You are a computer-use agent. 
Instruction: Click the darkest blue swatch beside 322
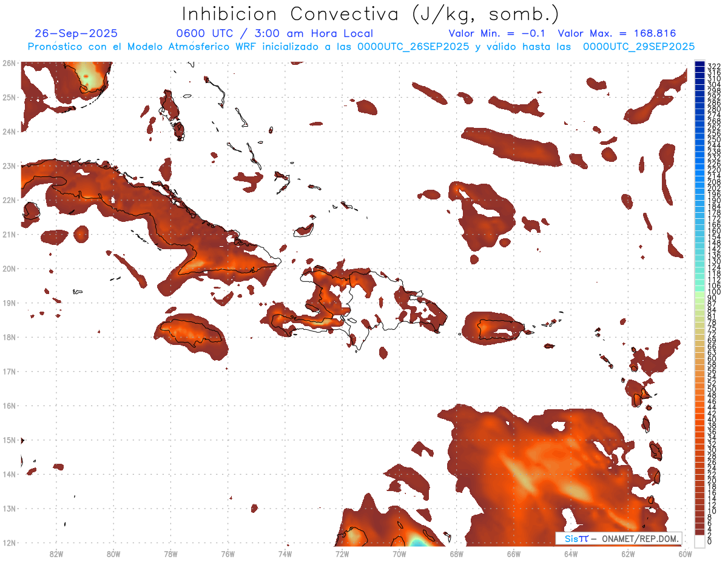click(699, 64)
